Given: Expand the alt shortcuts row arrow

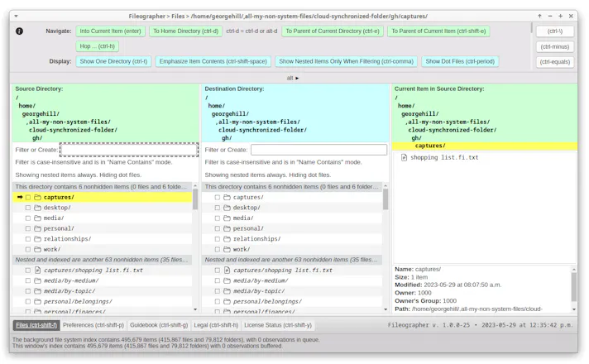Looking at the screenshot, I should click(297, 78).
